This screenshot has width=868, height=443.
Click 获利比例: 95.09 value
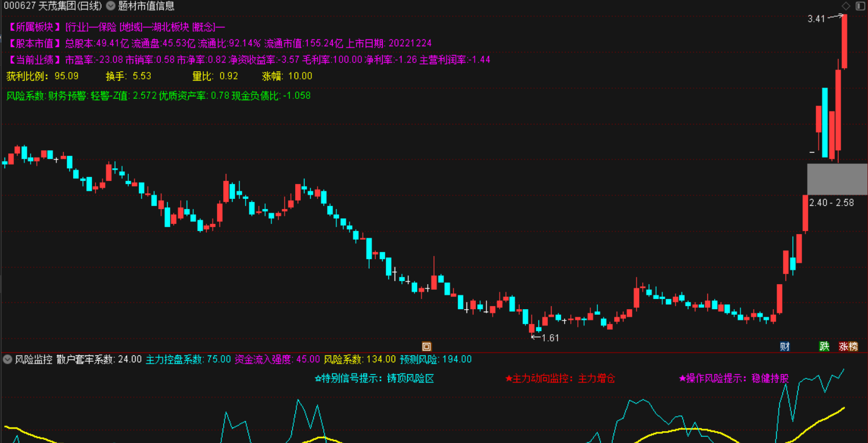(x=43, y=76)
